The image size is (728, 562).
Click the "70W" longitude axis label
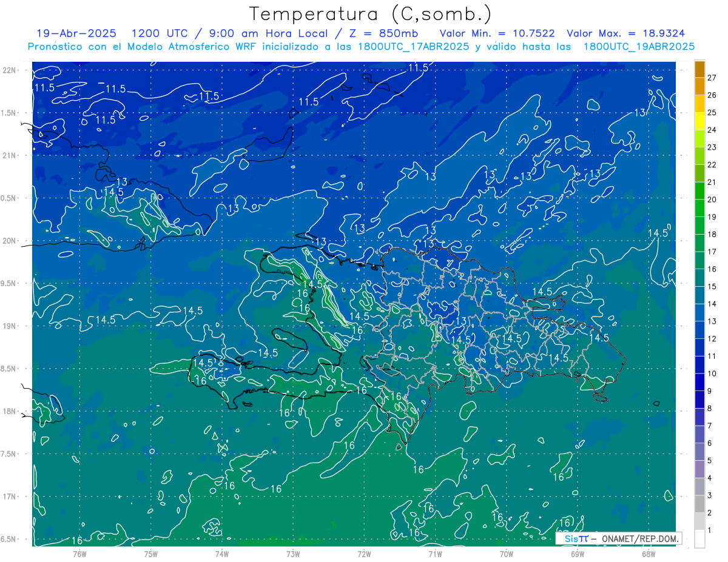coord(507,554)
